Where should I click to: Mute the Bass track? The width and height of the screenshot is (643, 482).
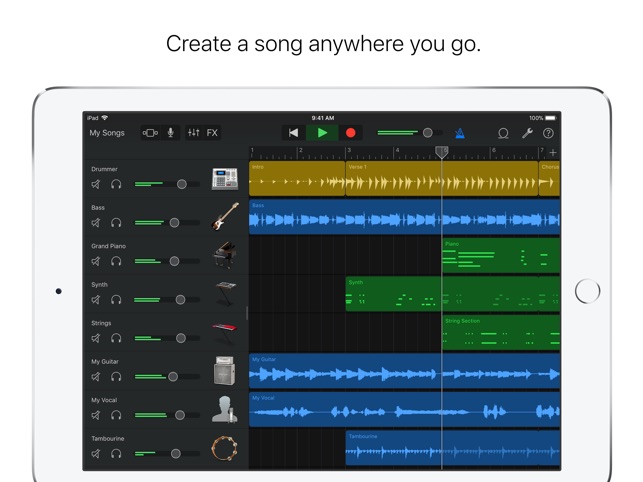(96, 223)
